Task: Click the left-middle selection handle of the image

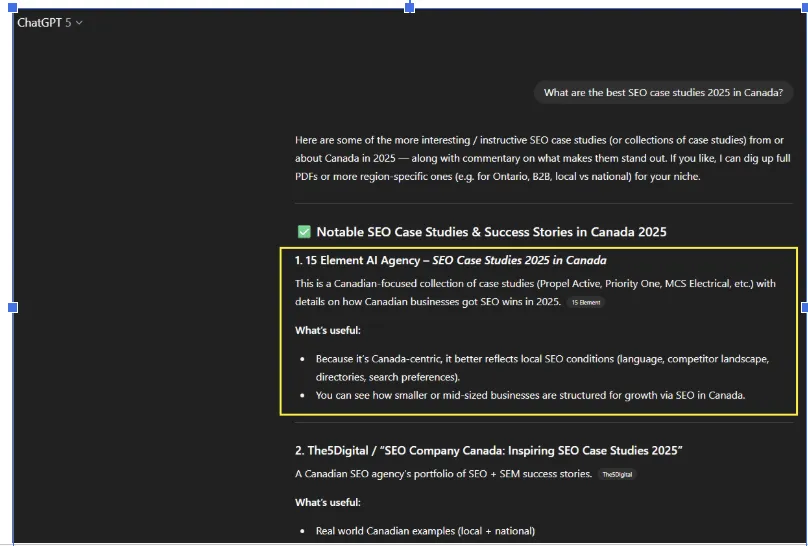Action: [x=13, y=308]
